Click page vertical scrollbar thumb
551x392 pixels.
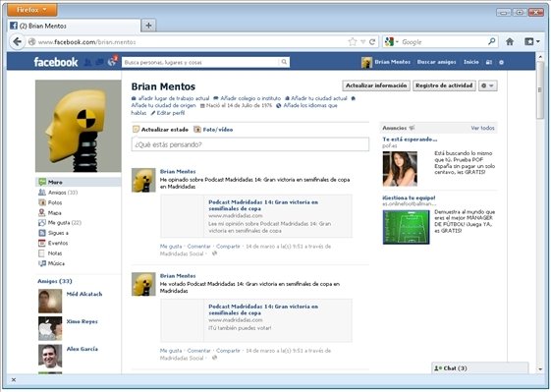(x=540, y=90)
